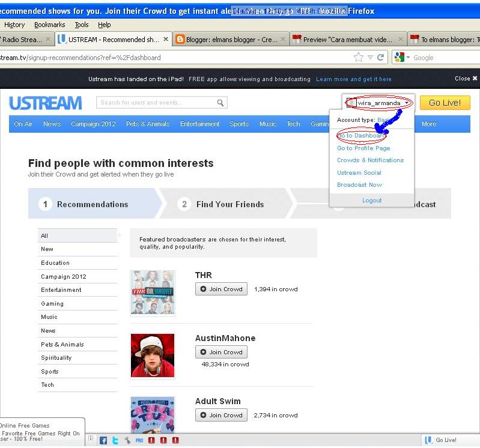Open the THR show thumbnail
Image resolution: width=480 pixels, height=448 pixels.
click(153, 293)
